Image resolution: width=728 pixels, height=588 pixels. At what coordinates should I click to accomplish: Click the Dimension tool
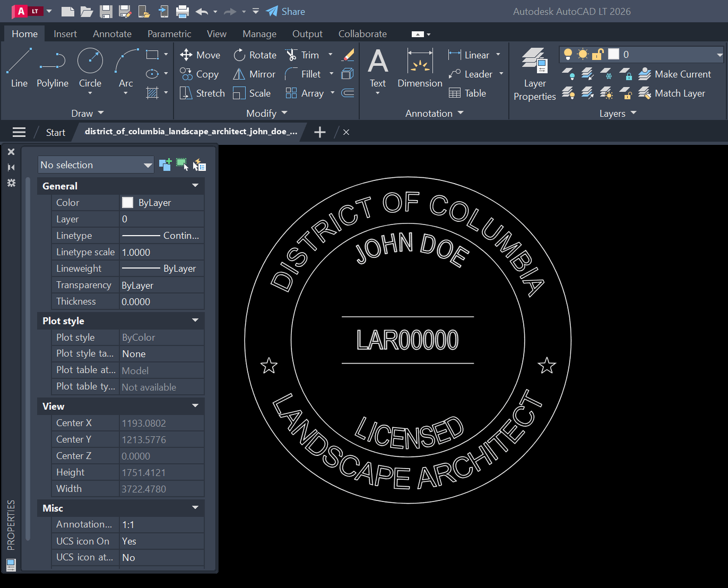420,67
